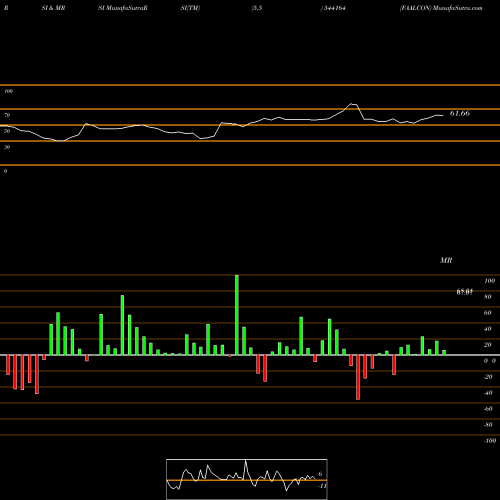Click the 100 label on the MR axis
Image resolution: width=500 pixels, height=500 pixels.
pos(489,281)
